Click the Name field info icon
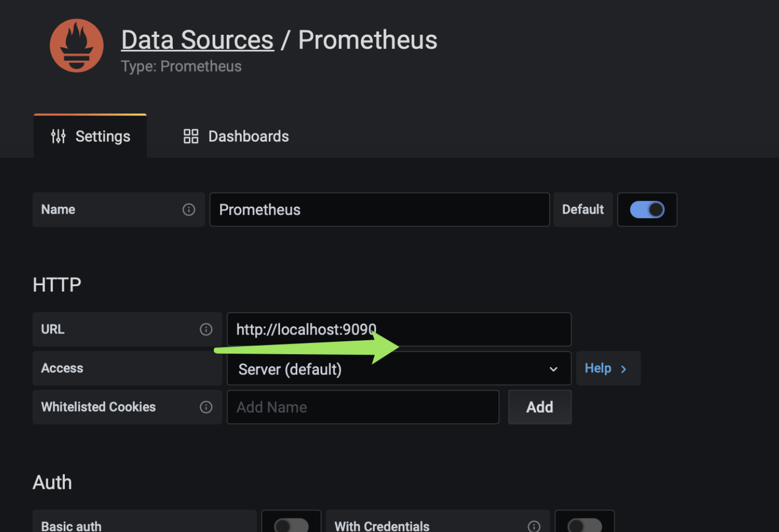Screen dimensions: 779x532 (189, 209)
